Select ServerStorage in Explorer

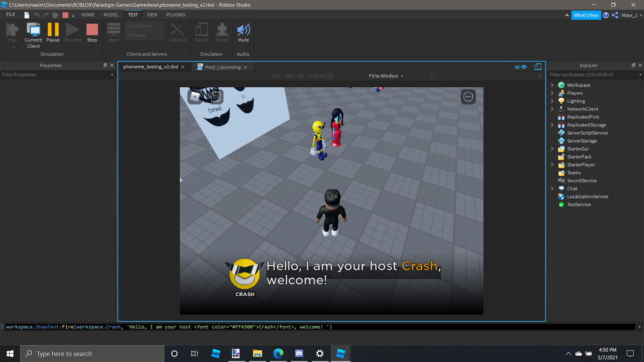coord(581,141)
